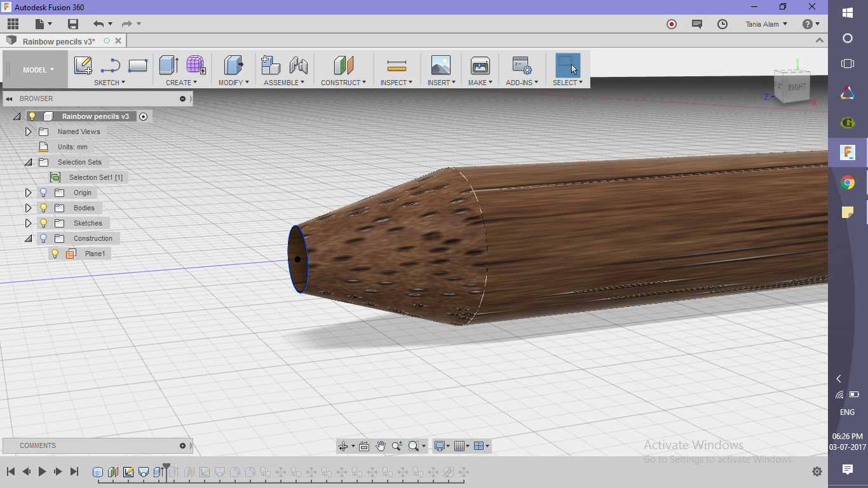Image resolution: width=868 pixels, height=488 pixels.
Task: Open the ASSEMBLE menu
Action: 284,83
